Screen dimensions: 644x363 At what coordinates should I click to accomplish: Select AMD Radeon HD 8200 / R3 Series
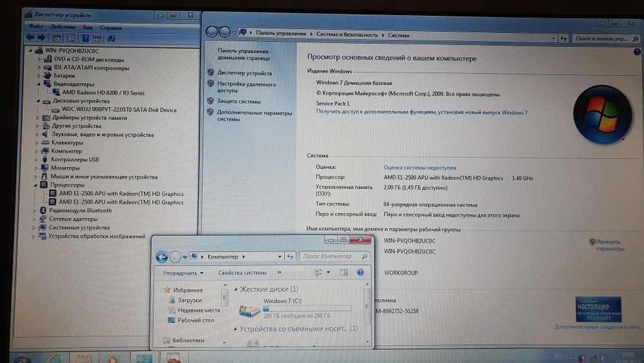[103, 93]
